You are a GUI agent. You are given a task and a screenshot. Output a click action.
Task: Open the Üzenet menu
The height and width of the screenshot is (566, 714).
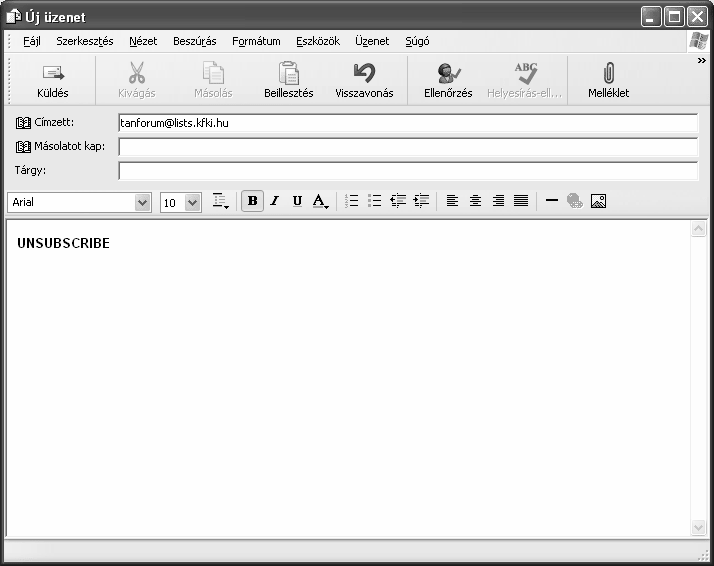372,41
